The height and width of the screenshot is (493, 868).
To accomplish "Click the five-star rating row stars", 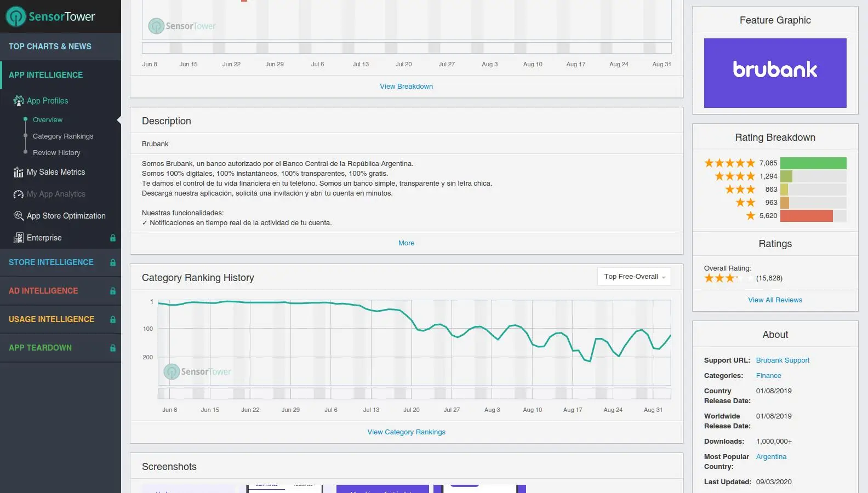I will 730,163.
